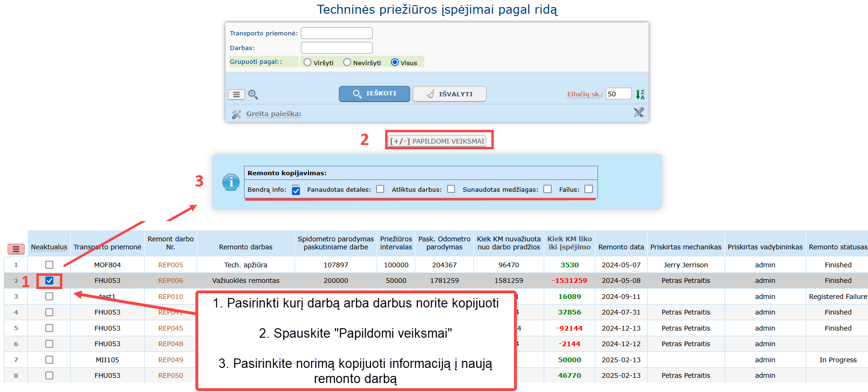Open the REP049 repair link

(170, 360)
